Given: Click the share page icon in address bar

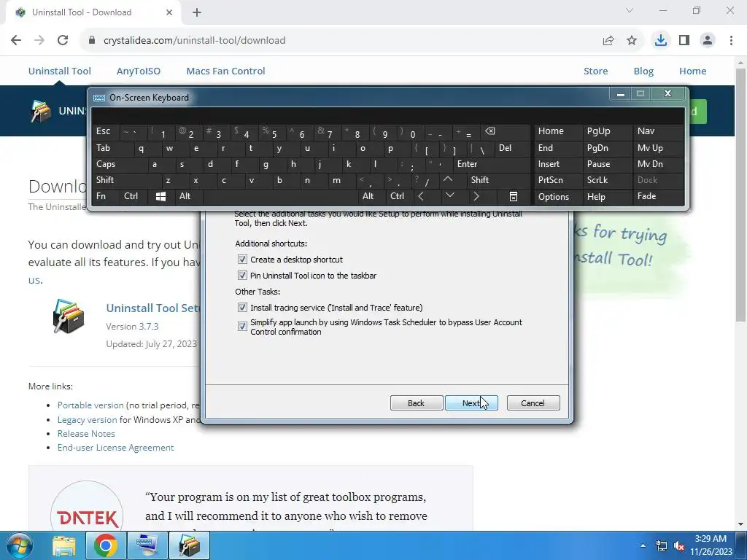Looking at the screenshot, I should [608, 41].
